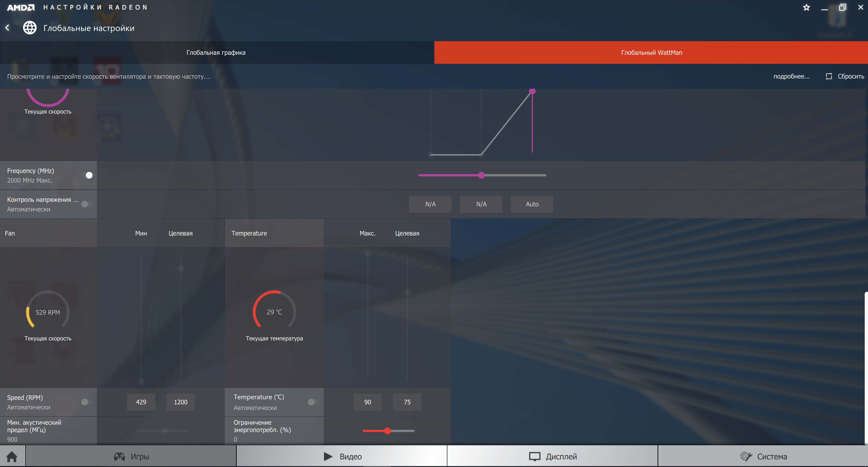This screenshot has width=868, height=467.
Task: Click the monitor icon in Дисплей
Action: point(535,457)
